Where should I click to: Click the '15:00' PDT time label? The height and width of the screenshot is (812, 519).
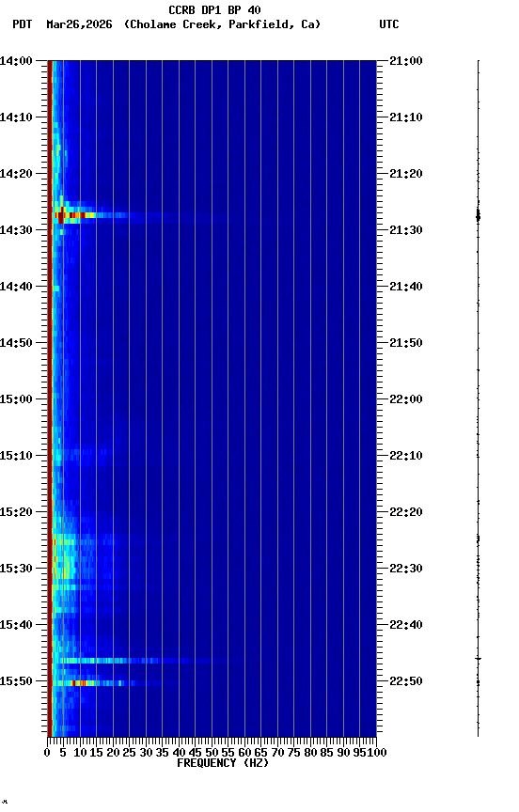tap(16, 399)
